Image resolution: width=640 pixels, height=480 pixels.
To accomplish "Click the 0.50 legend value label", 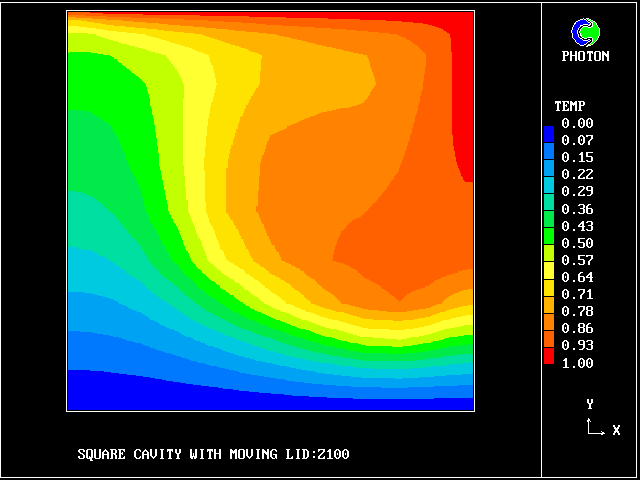I will tap(577, 243).
